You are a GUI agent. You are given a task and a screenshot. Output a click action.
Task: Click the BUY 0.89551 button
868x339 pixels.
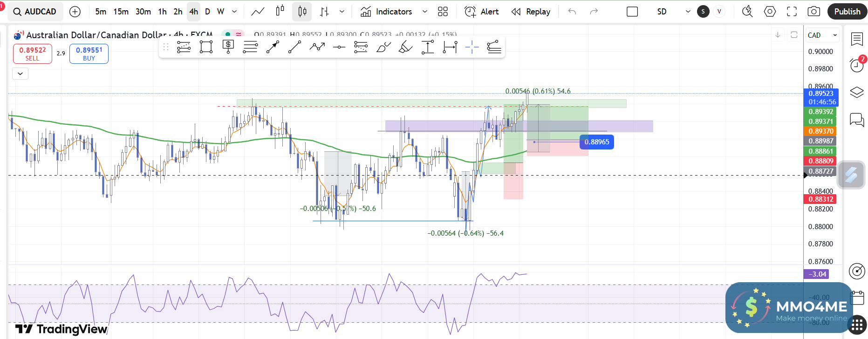click(89, 54)
